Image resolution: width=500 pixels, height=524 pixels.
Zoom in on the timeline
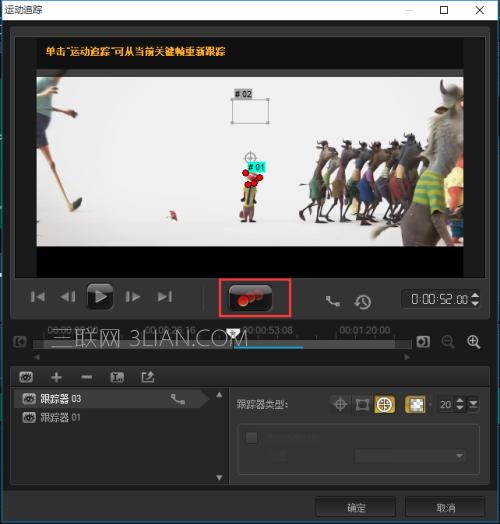click(474, 342)
